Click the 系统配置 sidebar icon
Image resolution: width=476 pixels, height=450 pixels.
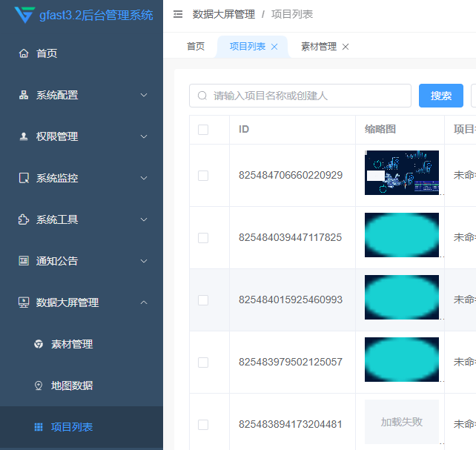click(24, 95)
